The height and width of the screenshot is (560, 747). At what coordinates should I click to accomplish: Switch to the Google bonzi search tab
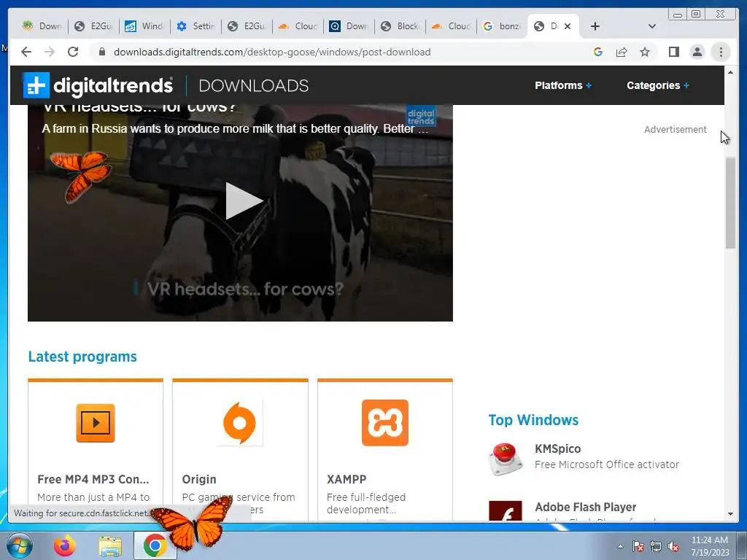tap(503, 26)
